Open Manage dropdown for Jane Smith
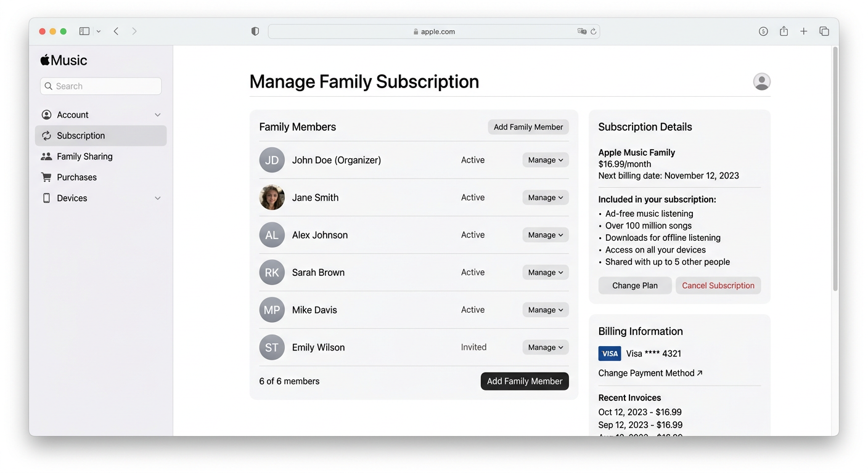868x473 pixels. 546,198
